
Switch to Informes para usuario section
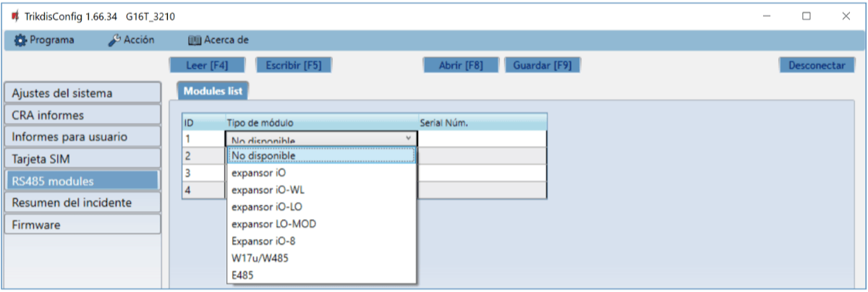pos(81,137)
